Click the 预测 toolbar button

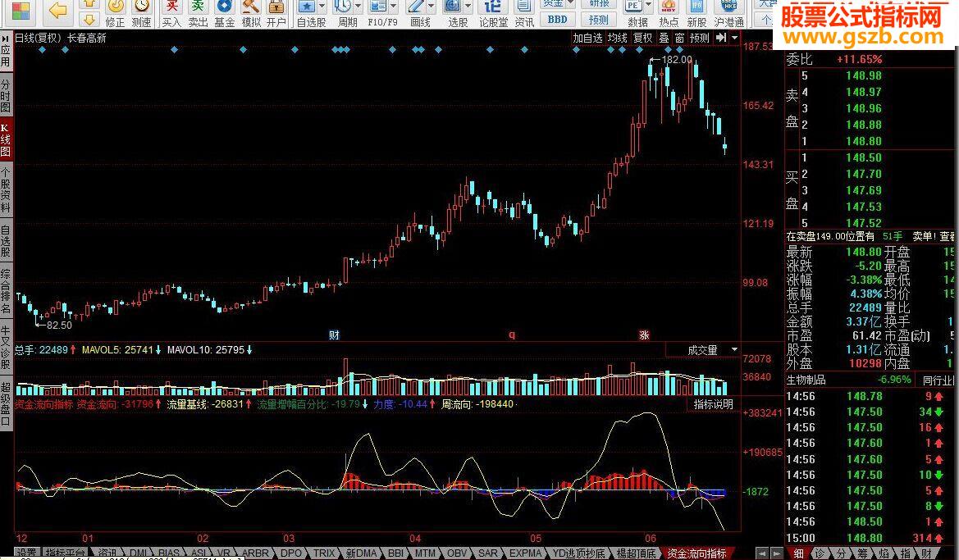pyautogui.click(x=599, y=20)
